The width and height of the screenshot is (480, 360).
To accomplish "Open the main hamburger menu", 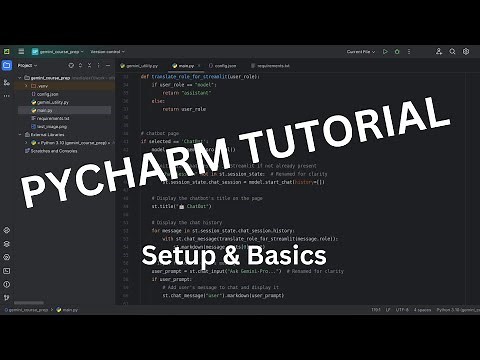I will 21,51.
